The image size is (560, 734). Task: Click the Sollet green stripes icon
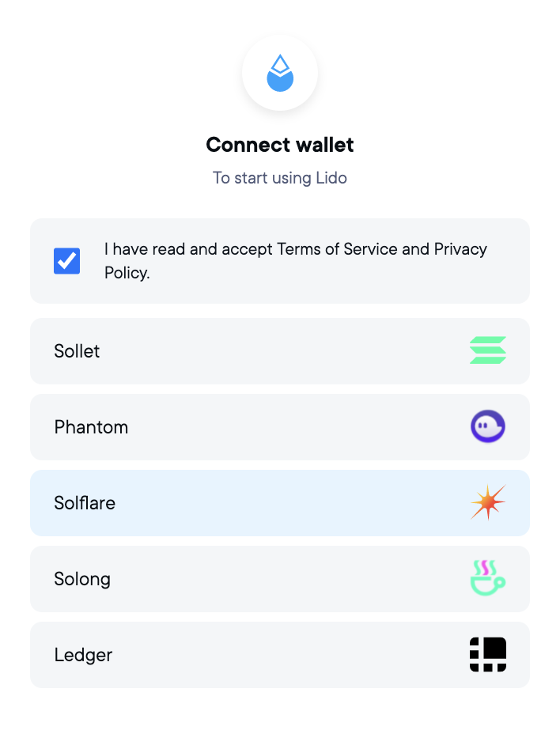point(488,350)
